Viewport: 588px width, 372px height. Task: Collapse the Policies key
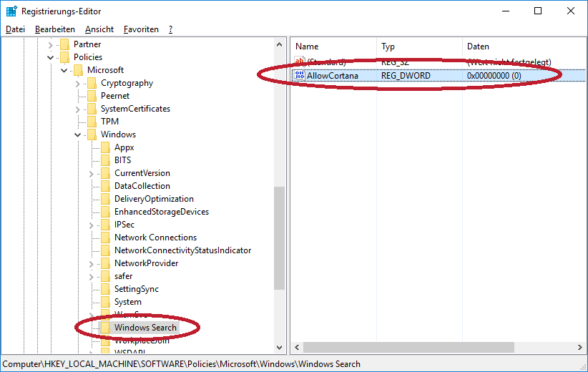click(x=50, y=57)
